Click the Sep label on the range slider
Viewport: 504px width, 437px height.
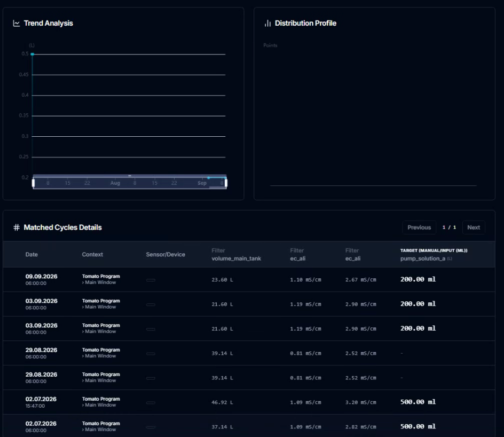[x=202, y=183]
